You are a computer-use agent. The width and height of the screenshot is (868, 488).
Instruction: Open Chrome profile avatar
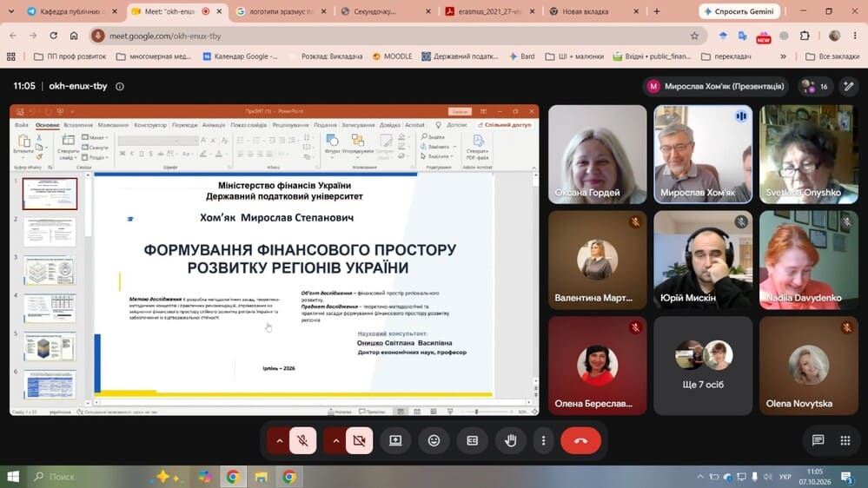click(835, 36)
